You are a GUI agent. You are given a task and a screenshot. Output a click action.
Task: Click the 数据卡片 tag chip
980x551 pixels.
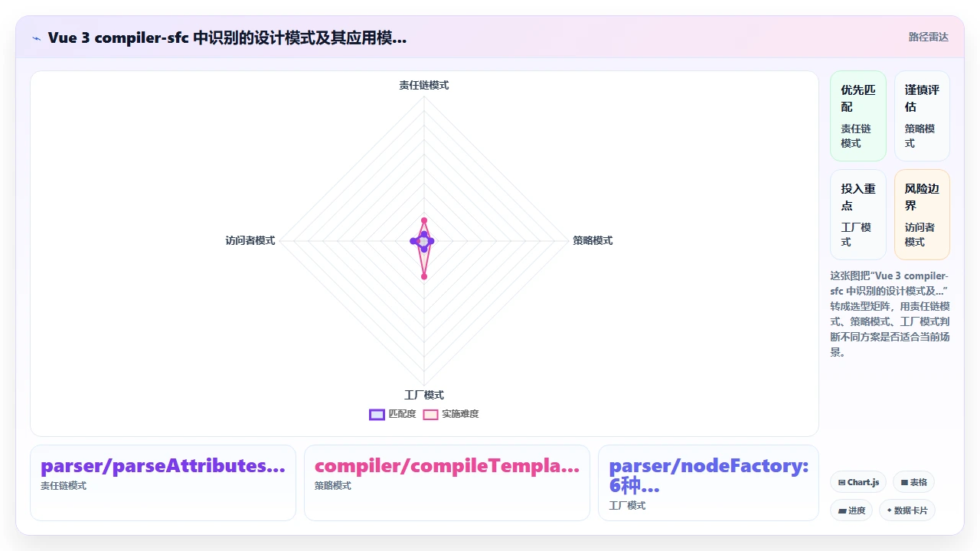(x=907, y=510)
